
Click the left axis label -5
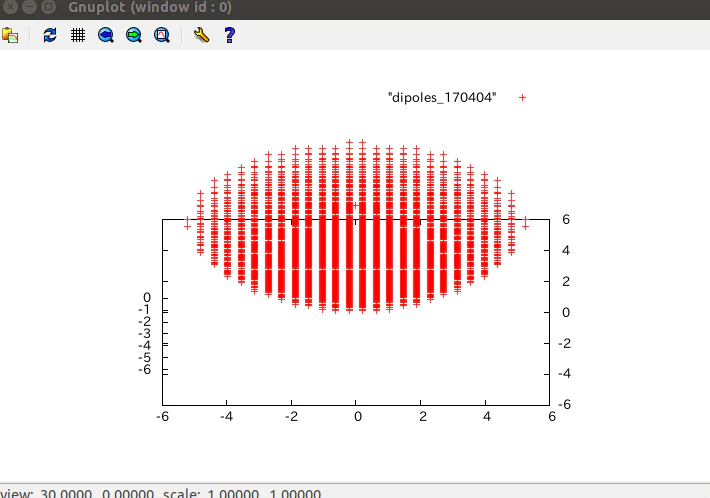pos(144,358)
